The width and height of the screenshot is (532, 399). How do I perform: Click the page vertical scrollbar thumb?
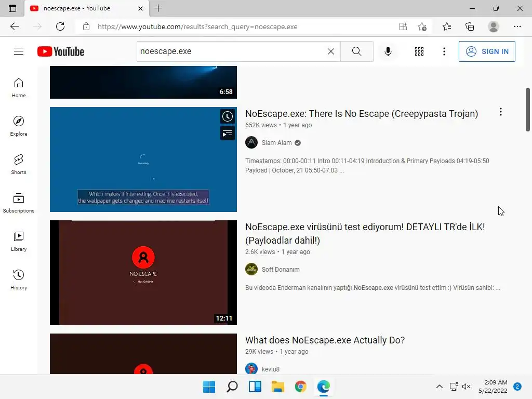(528, 109)
